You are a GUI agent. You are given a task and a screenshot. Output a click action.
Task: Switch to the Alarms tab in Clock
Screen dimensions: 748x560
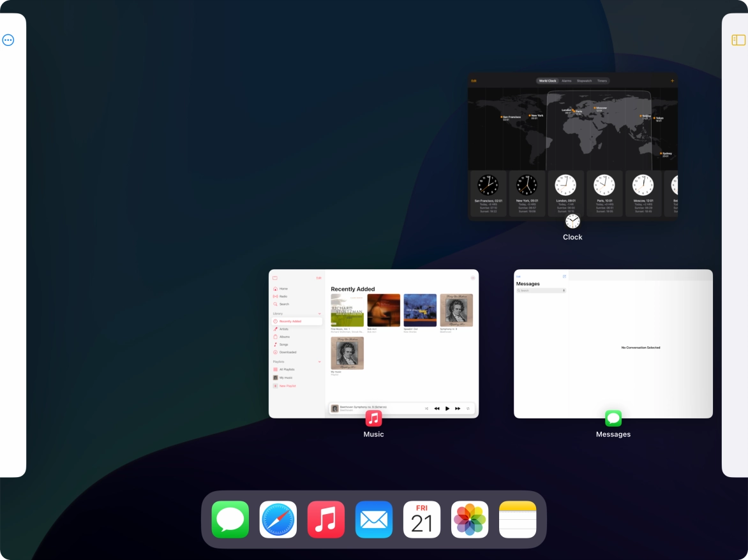(x=566, y=81)
